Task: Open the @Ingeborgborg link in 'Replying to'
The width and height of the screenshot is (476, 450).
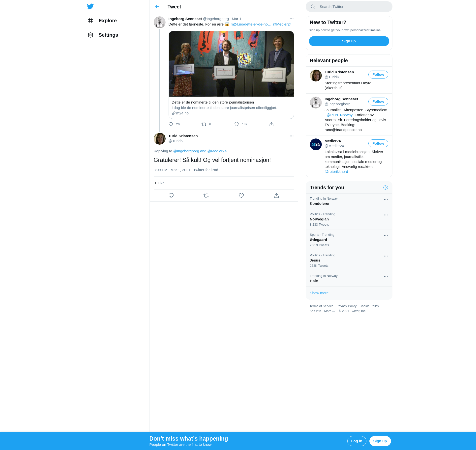Action: coord(186,151)
